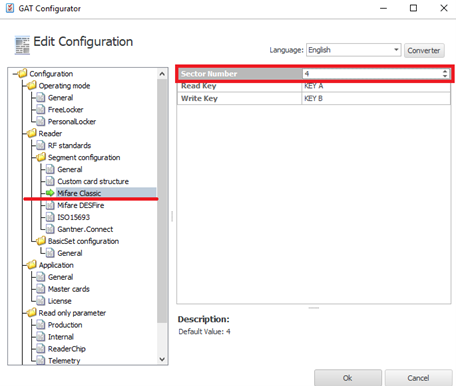The width and height of the screenshot is (456, 386).
Task: Click the Cancel button
Action: pyautogui.click(x=418, y=378)
